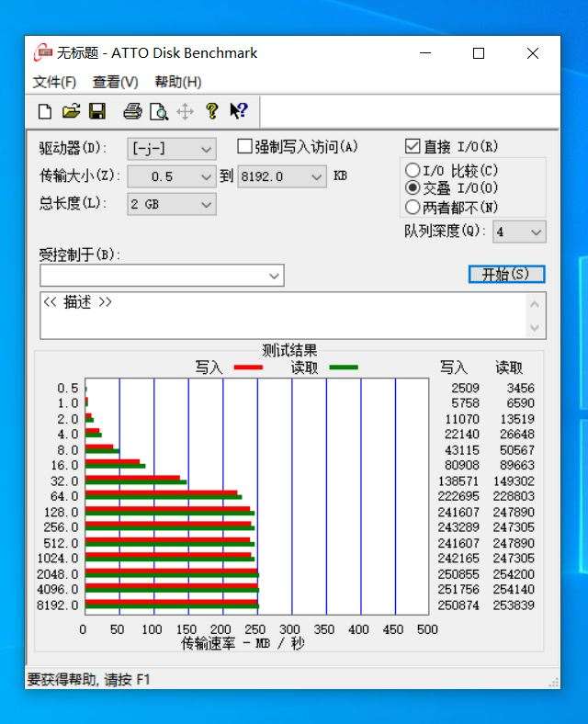
Task: Click write value 250874 in 8192.0 row
Action: 458,605
